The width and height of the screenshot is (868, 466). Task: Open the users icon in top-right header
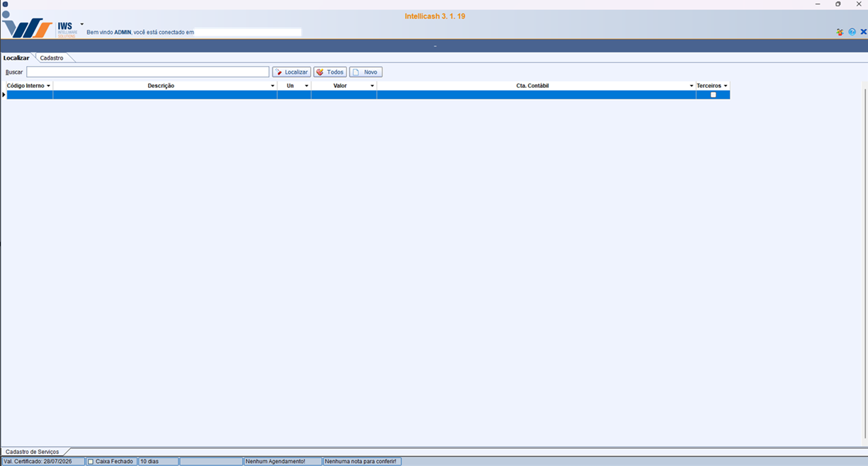click(x=840, y=32)
